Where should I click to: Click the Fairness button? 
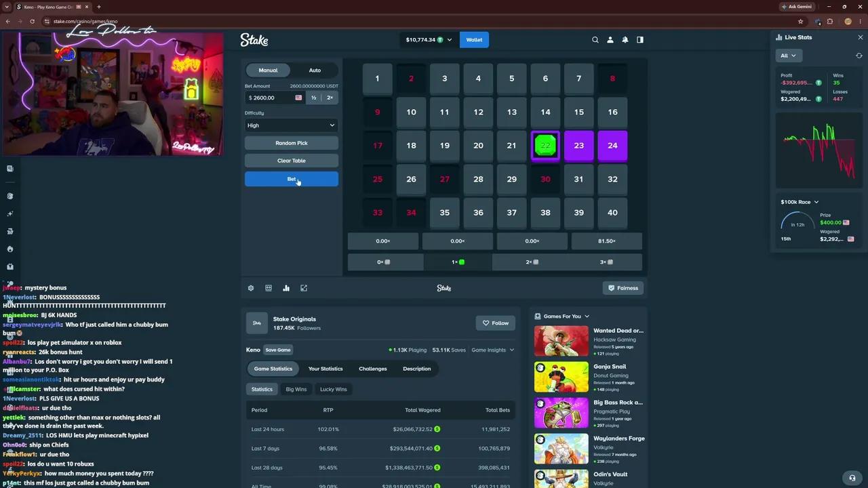point(623,288)
